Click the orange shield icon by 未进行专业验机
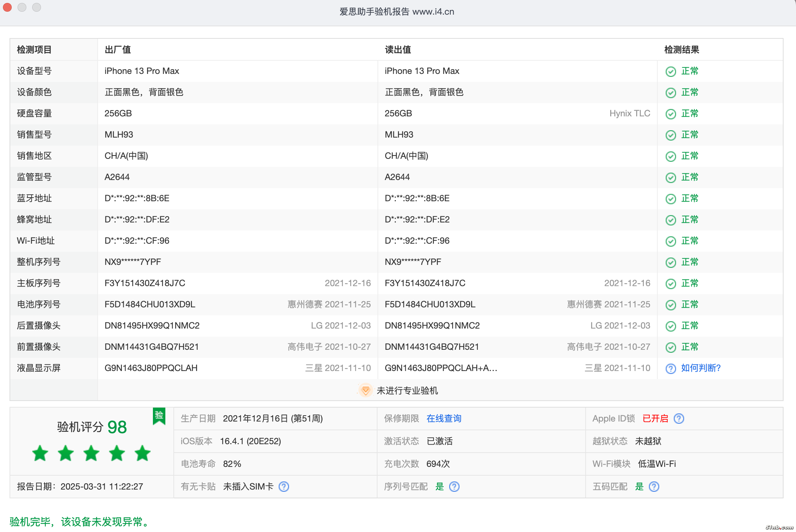The width and height of the screenshot is (796, 532). tap(365, 390)
